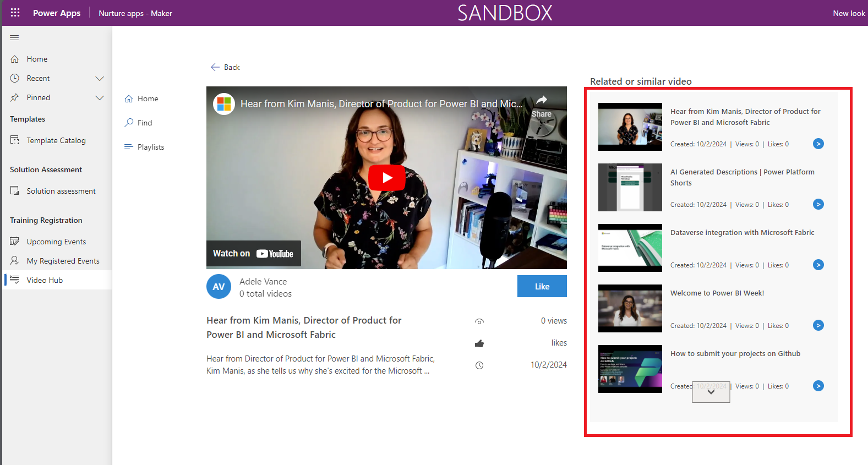
Task: Open Dataverse integration video via blue arrow
Action: 818,265
